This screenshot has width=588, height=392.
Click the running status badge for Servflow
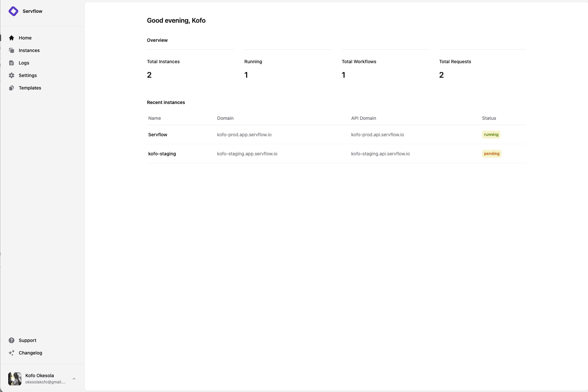coord(491,135)
